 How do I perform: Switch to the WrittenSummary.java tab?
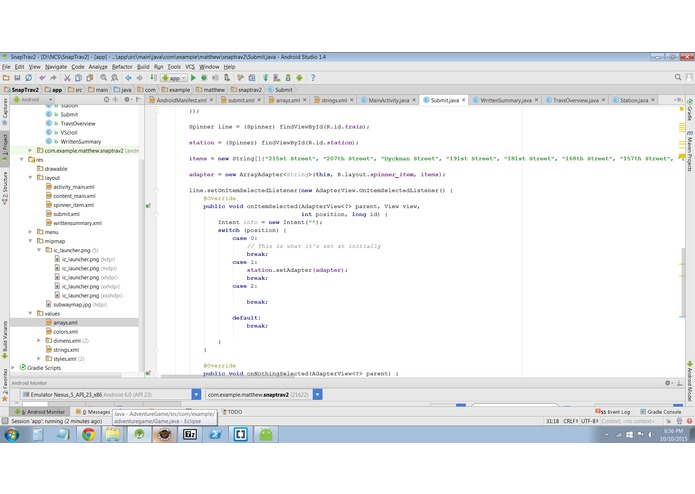[x=506, y=100]
